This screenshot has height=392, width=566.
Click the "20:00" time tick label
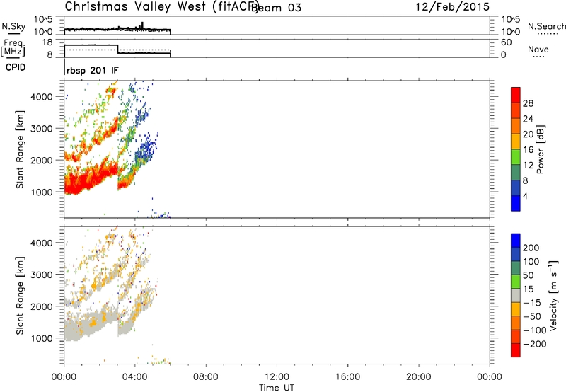418,377
